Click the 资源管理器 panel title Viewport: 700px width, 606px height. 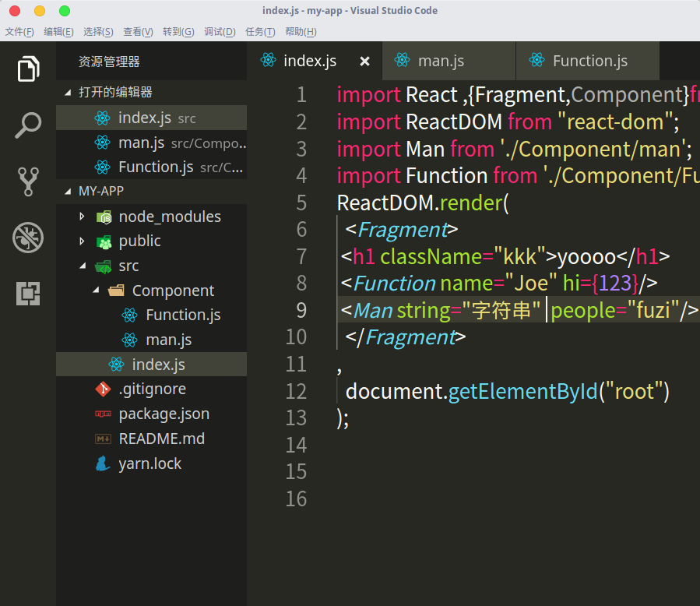109,62
